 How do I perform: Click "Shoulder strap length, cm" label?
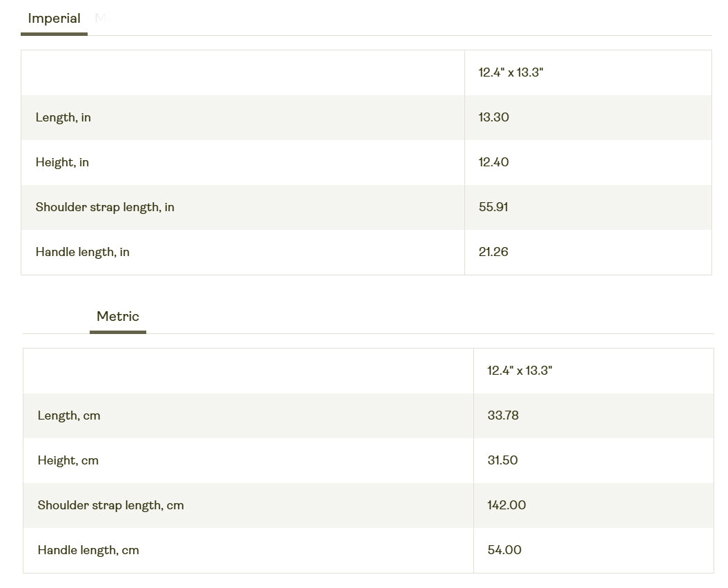point(111,505)
